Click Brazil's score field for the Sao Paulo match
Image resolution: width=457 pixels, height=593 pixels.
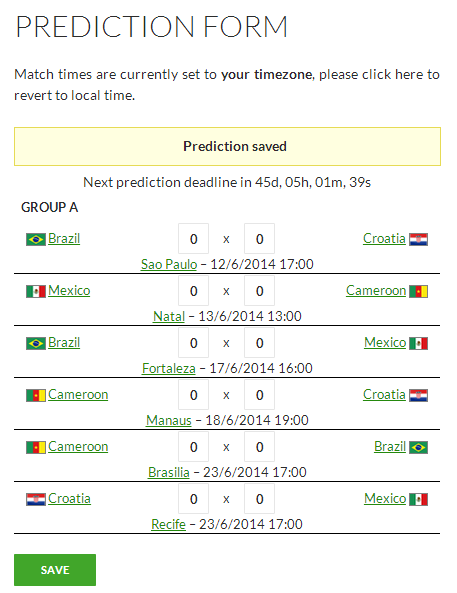pos(193,239)
